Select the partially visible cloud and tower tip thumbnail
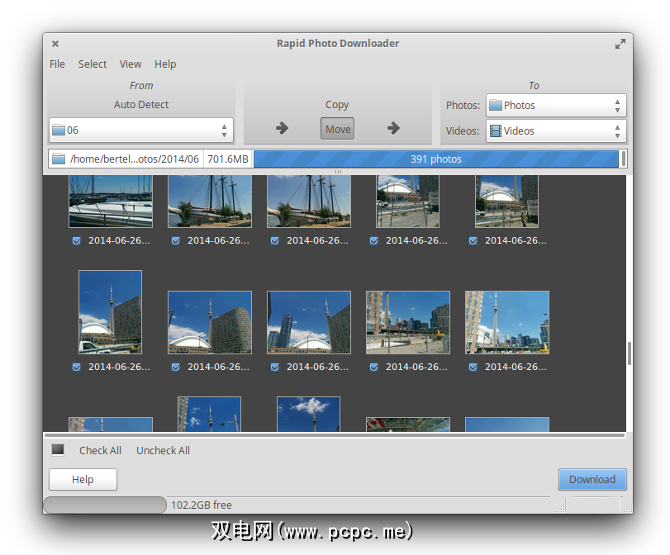The height and width of the screenshot is (555, 670). (309, 414)
